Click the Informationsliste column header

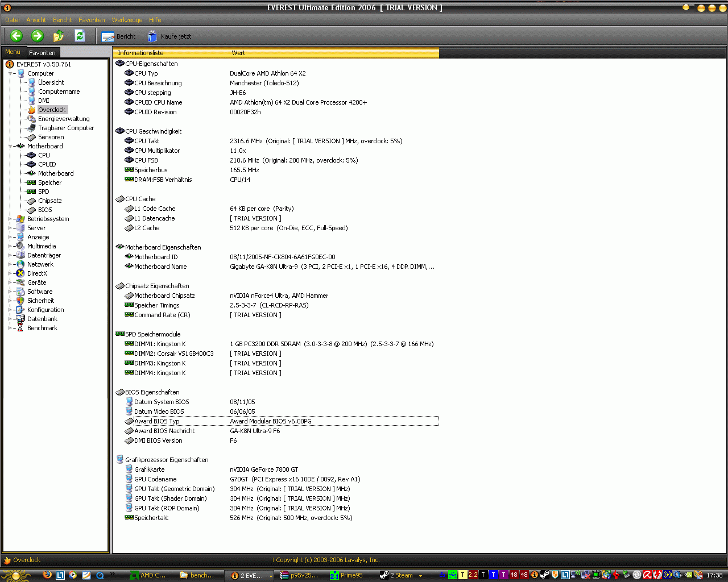pyautogui.click(x=171, y=53)
